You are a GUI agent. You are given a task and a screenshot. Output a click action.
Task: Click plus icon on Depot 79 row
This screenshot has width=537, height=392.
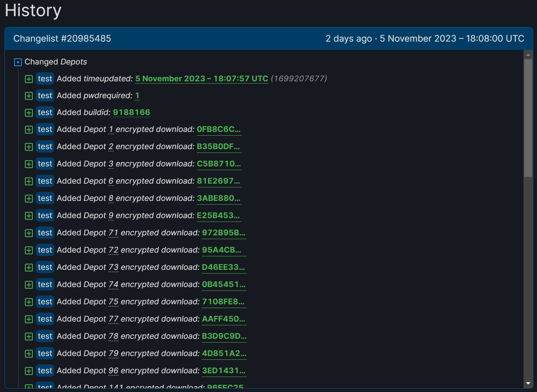29,354
